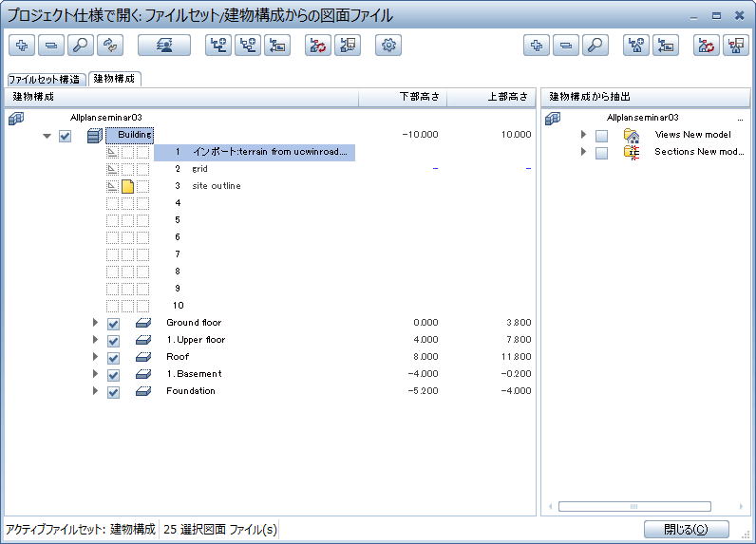Viewport: 756px width, 544px height.
Task: Click the Roof storey icon
Action: (143, 357)
